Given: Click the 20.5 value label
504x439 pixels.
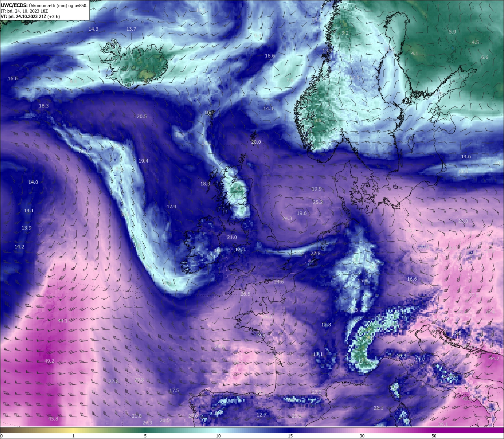Looking at the screenshot, I should (x=142, y=117).
